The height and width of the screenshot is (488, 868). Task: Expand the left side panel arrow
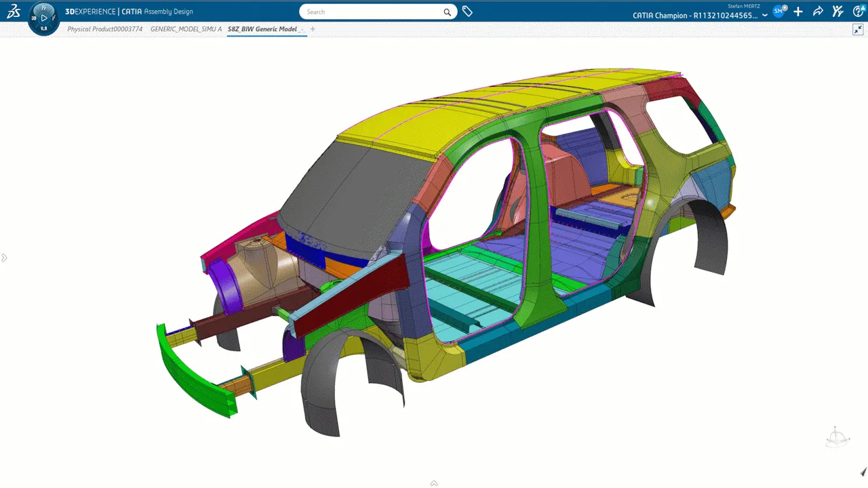click(x=4, y=258)
